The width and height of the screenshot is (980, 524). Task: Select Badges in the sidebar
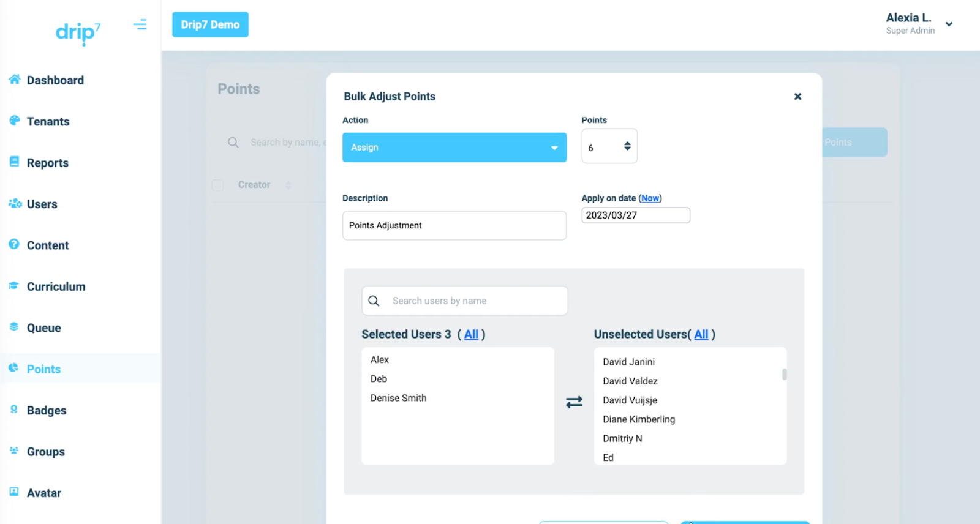47,410
